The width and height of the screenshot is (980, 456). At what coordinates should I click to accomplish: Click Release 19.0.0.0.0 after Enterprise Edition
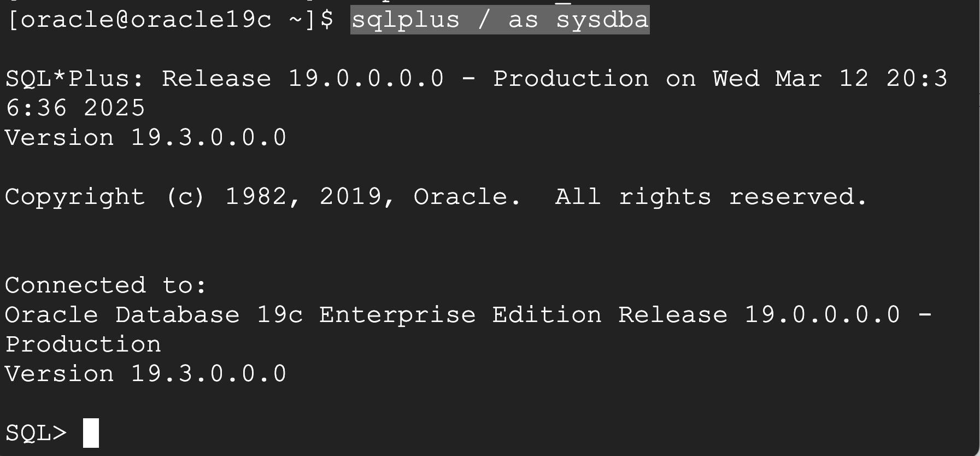point(759,315)
